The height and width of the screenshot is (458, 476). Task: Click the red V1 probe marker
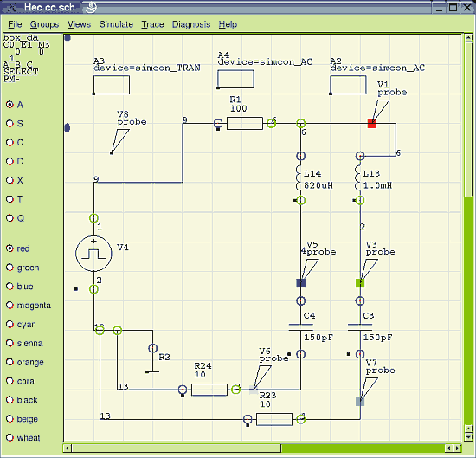point(372,123)
